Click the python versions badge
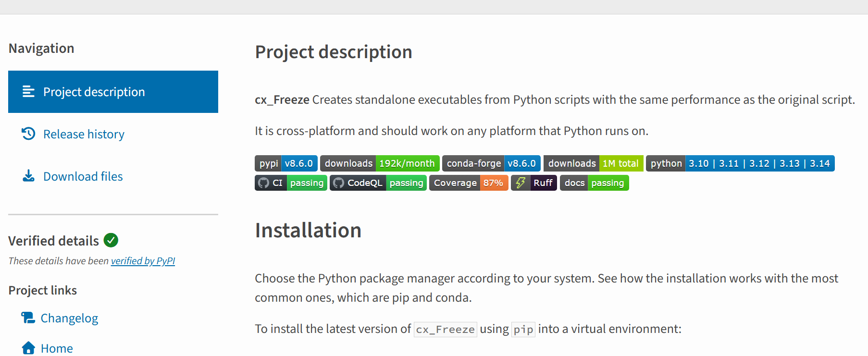 740,164
